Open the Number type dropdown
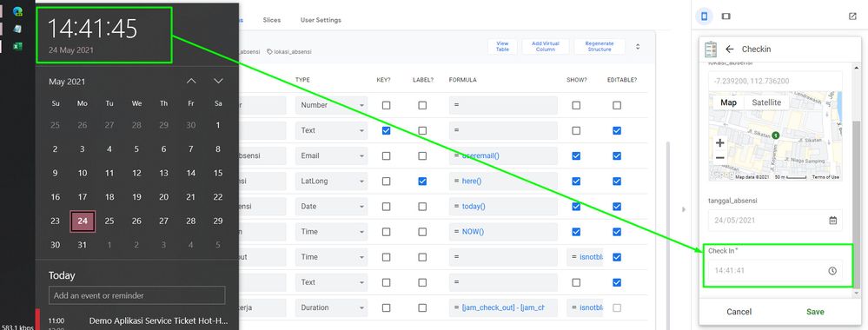This screenshot has width=868, height=330. [331, 105]
